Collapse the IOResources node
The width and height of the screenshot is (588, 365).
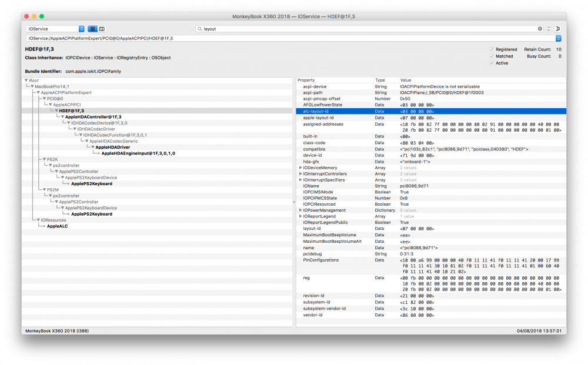38,220
